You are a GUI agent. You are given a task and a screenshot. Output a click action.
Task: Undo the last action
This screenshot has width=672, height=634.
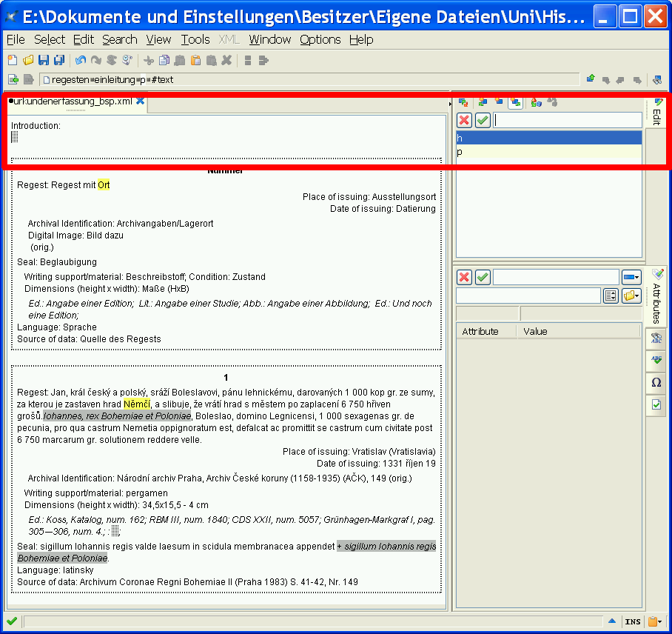[80, 61]
